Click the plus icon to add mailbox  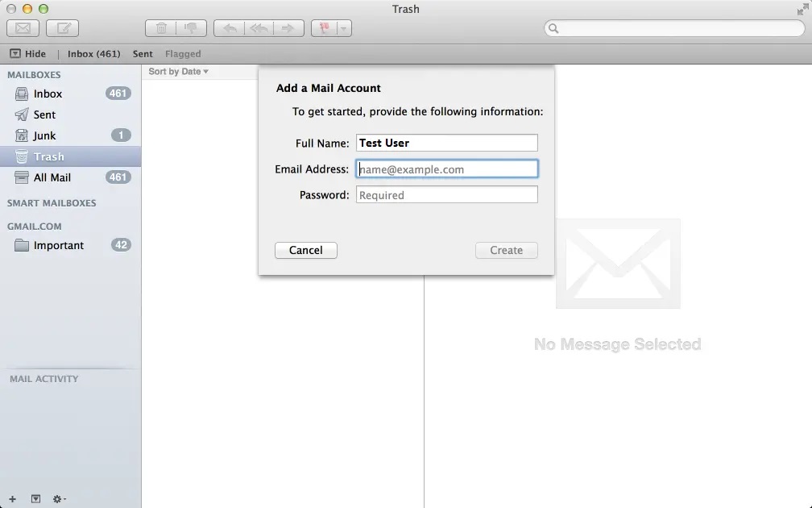click(x=12, y=499)
